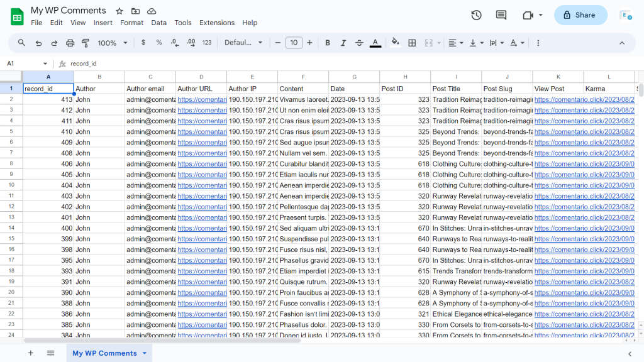Image resolution: width=644 pixels, height=362 pixels.
Task: Open the borders menu
Action: (x=412, y=43)
